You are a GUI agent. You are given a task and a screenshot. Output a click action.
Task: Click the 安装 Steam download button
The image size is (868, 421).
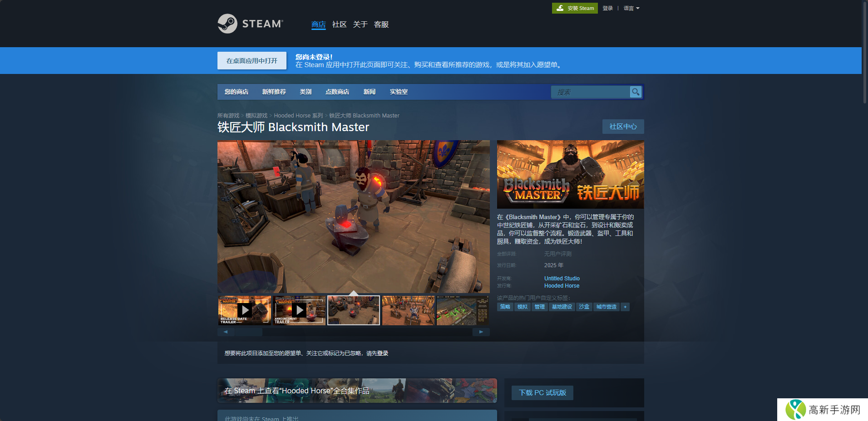(x=575, y=8)
